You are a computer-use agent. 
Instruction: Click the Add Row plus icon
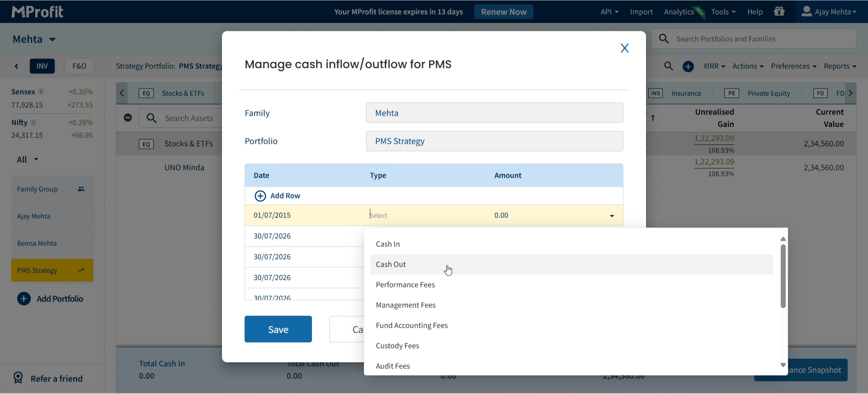(x=260, y=196)
